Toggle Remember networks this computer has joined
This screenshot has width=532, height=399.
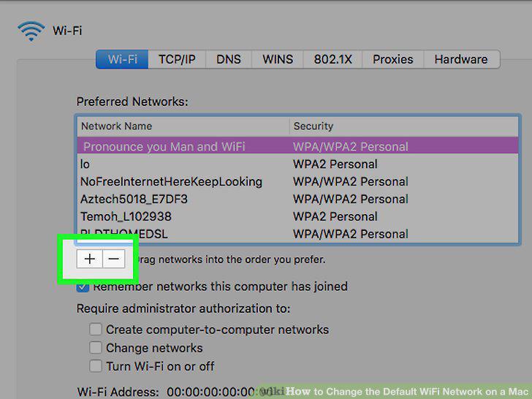tap(83, 287)
